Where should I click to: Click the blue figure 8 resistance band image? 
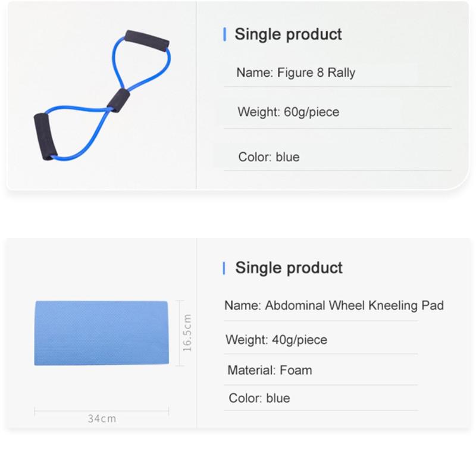tap(101, 95)
